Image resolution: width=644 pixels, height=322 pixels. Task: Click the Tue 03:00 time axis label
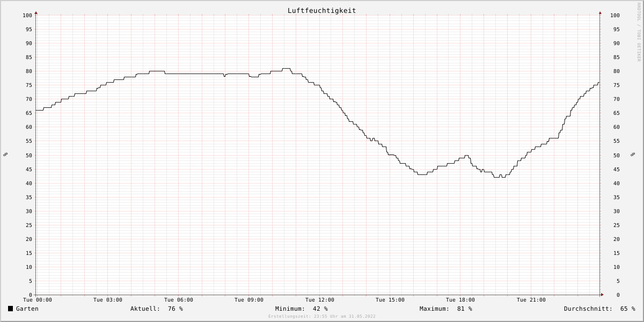[x=108, y=300]
